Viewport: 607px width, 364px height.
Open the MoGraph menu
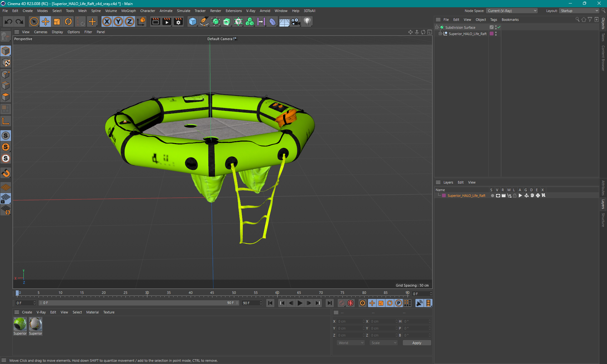pos(128,11)
